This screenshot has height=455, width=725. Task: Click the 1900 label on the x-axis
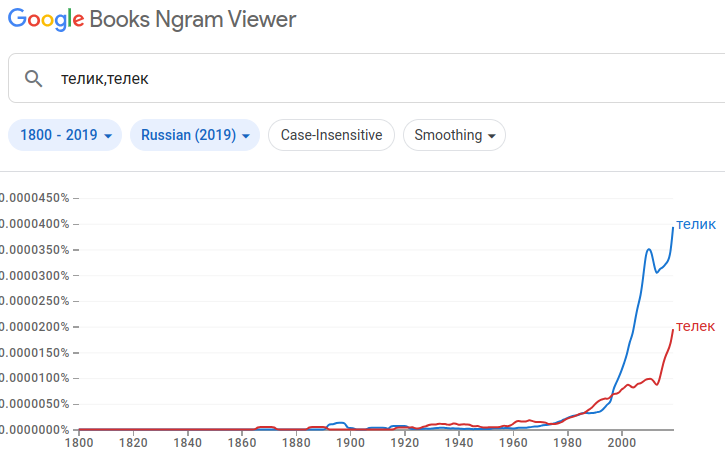pyautogui.click(x=350, y=442)
